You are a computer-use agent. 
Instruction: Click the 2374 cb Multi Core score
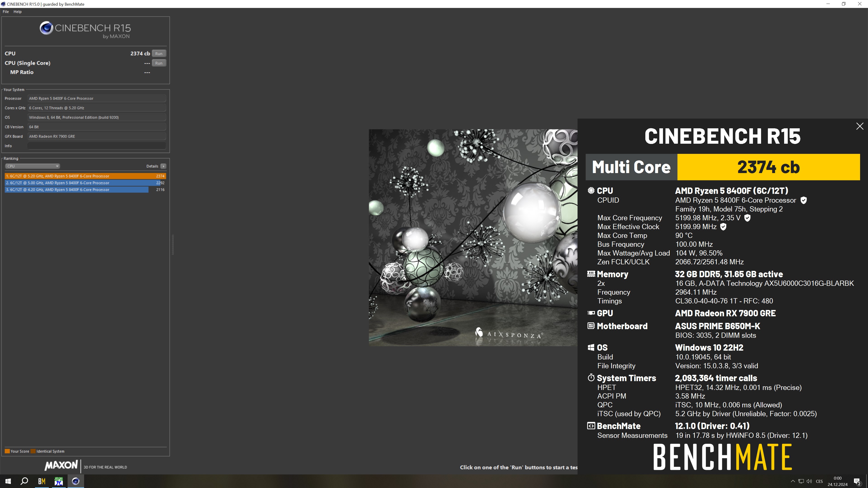[768, 167]
